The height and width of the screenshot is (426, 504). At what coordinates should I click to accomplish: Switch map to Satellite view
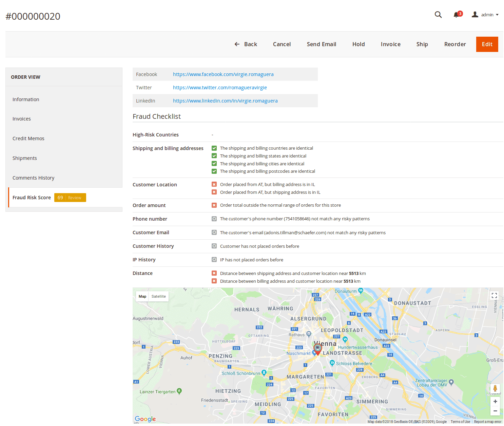coord(158,296)
